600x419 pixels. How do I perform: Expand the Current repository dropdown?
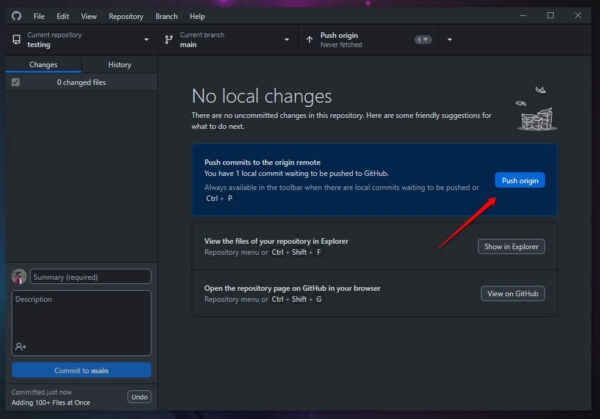click(146, 40)
